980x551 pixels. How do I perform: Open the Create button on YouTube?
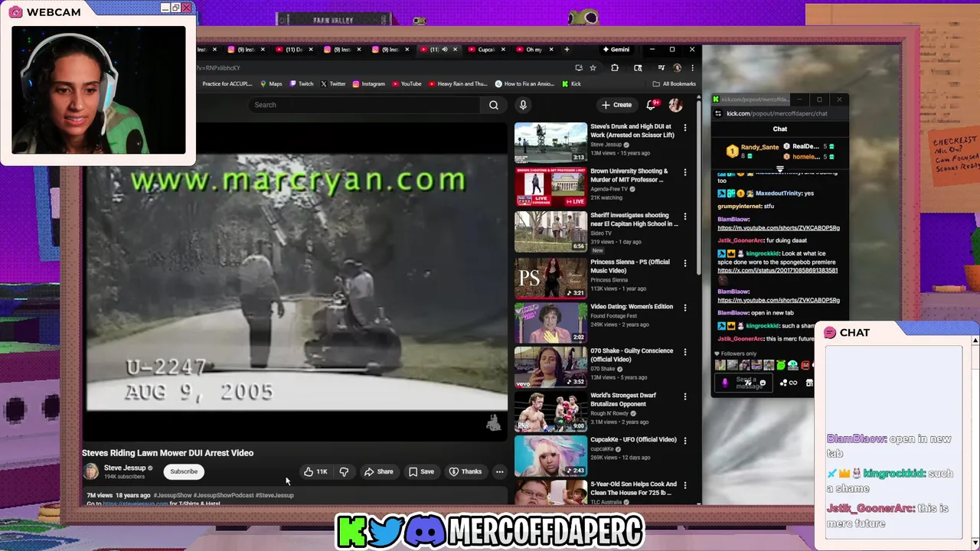[x=616, y=105]
